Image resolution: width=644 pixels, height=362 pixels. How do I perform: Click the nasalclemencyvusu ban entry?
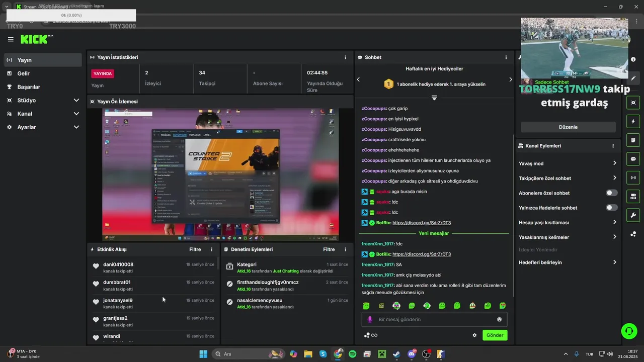[x=287, y=303]
